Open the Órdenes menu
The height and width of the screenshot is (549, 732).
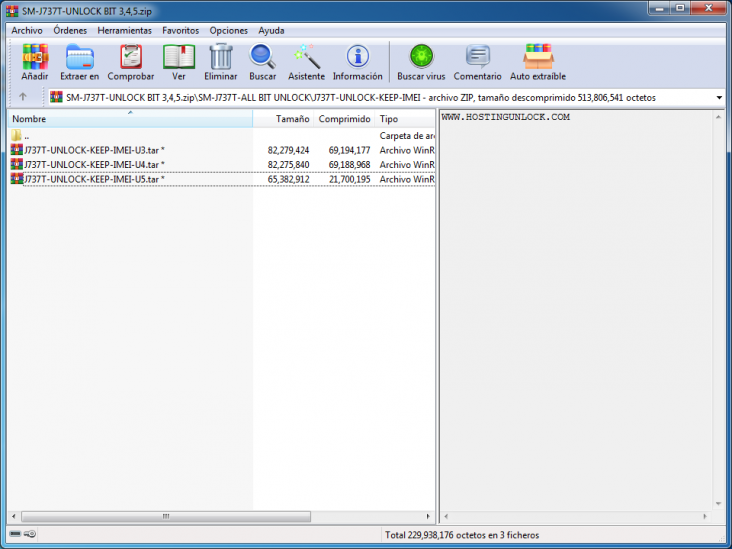click(70, 31)
